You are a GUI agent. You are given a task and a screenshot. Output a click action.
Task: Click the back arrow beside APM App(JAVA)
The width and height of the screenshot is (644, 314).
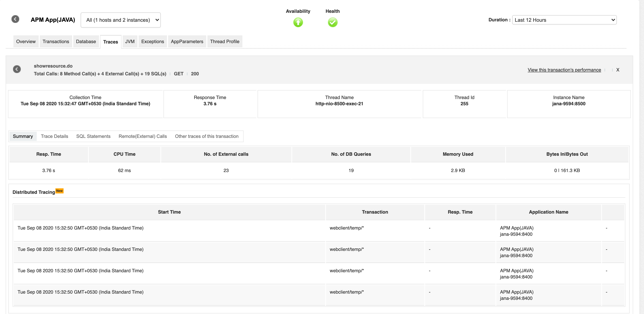15,19
